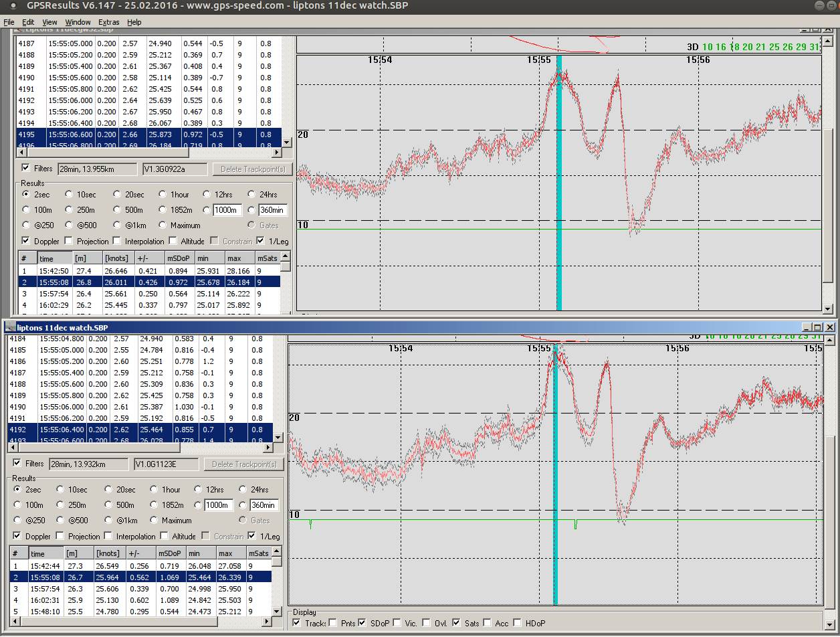The image size is (840, 637).
Task: Click scroll-up arrow of lower results table
Action: pyautogui.click(x=277, y=552)
